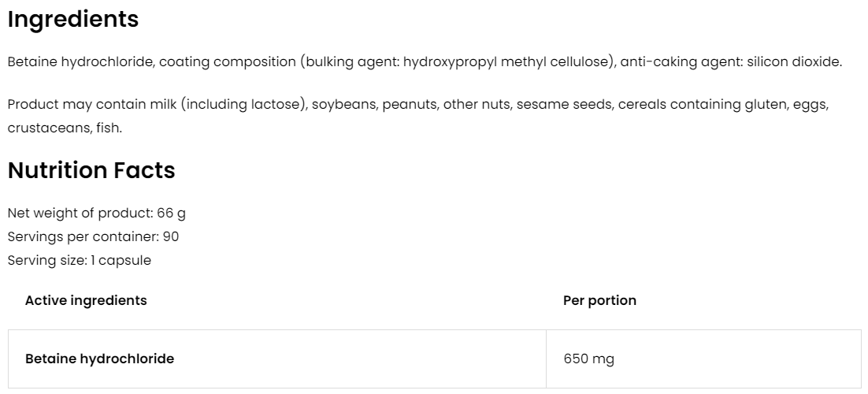Click the word peanuts in allergen list
The width and height of the screenshot is (868, 394).
[409, 104]
